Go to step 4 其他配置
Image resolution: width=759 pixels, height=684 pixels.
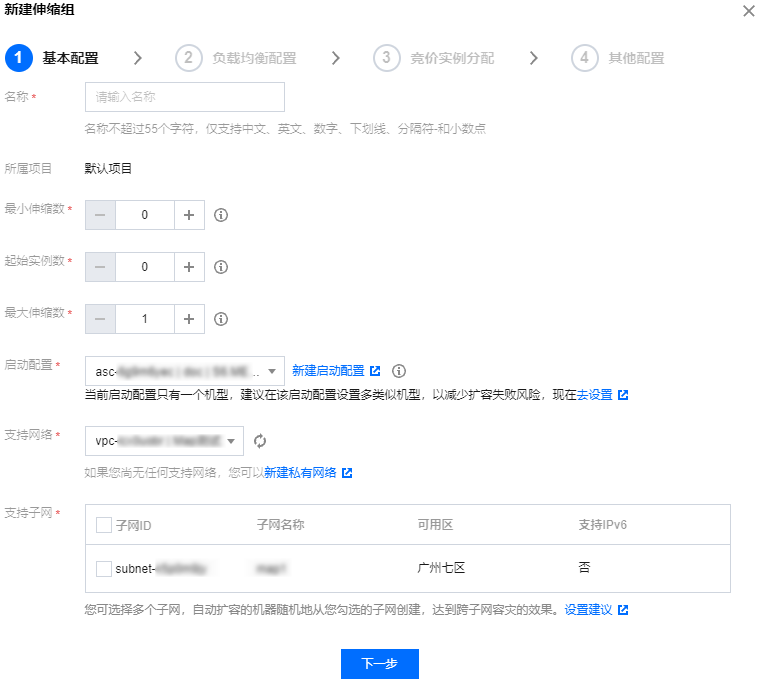pyautogui.click(x=619, y=58)
